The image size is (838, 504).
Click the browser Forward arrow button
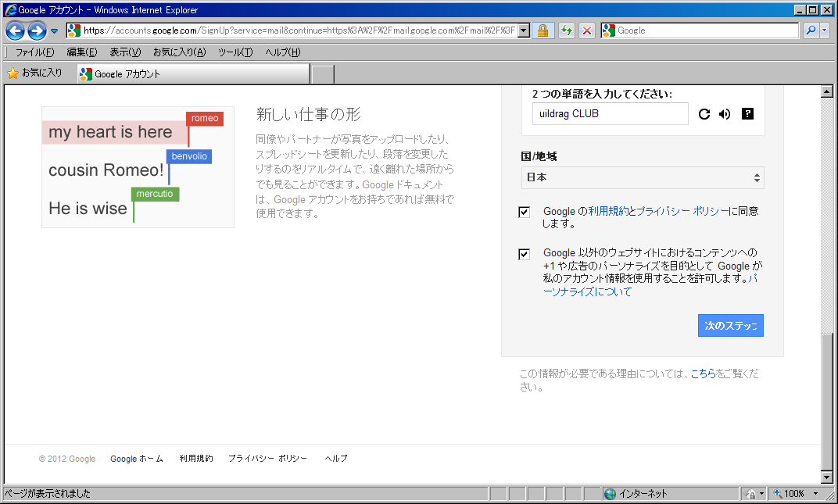(x=37, y=31)
